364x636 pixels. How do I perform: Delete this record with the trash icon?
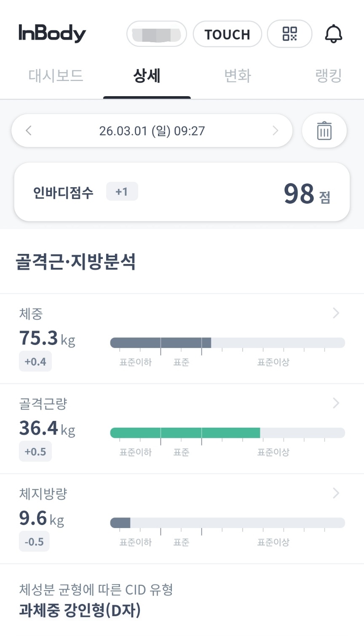[x=324, y=131]
